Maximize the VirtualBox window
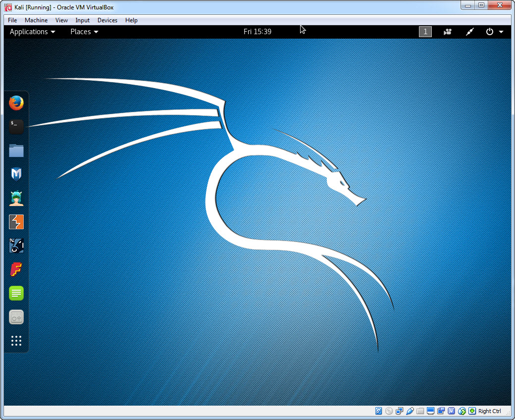 pos(481,5)
